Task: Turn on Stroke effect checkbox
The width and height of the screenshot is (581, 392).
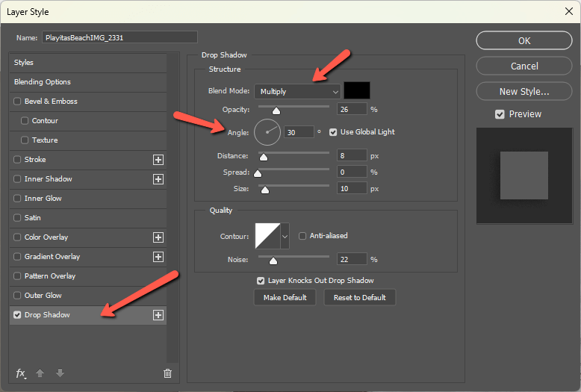Action: [x=17, y=159]
